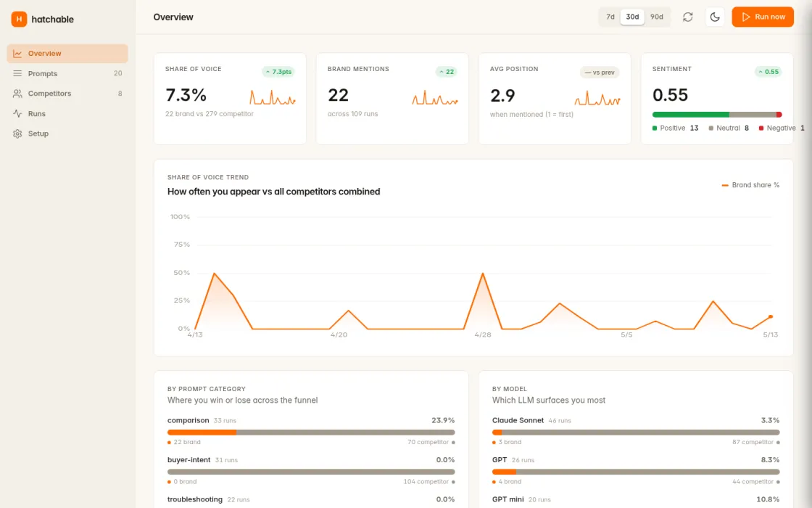812x508 pixels.
Task: Click the GPT mini model label
Action: [508, 499]
